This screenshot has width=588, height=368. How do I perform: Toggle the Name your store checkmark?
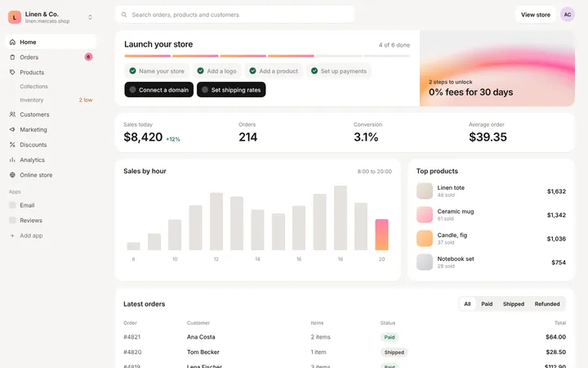[x=132, y=70]
